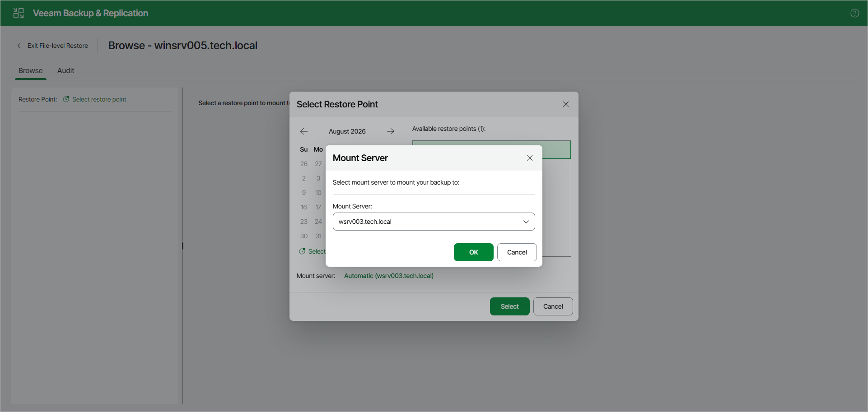Click the August 2026 month label
The height and width of the screenshot is (412, 868).
[x=347, y=131]
